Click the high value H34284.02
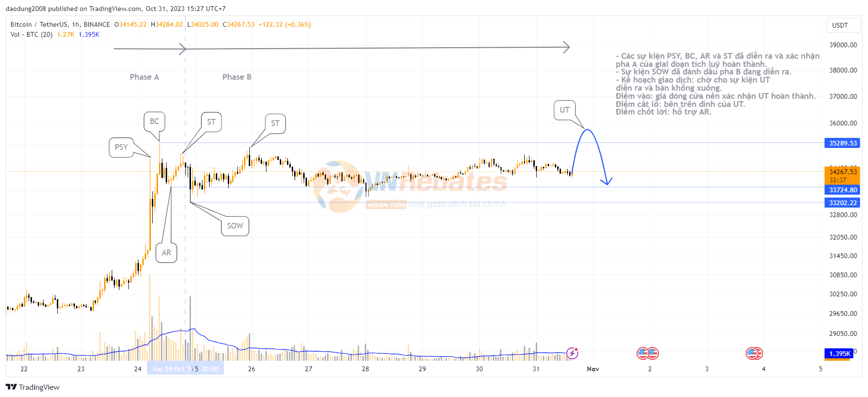Screen dimensions: 868x397 pos(167,24)
